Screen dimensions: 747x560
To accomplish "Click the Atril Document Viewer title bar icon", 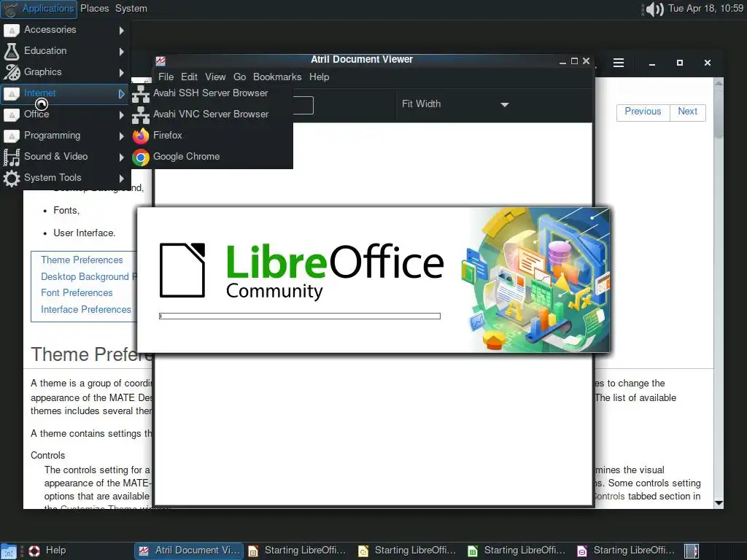I will 160,61.
